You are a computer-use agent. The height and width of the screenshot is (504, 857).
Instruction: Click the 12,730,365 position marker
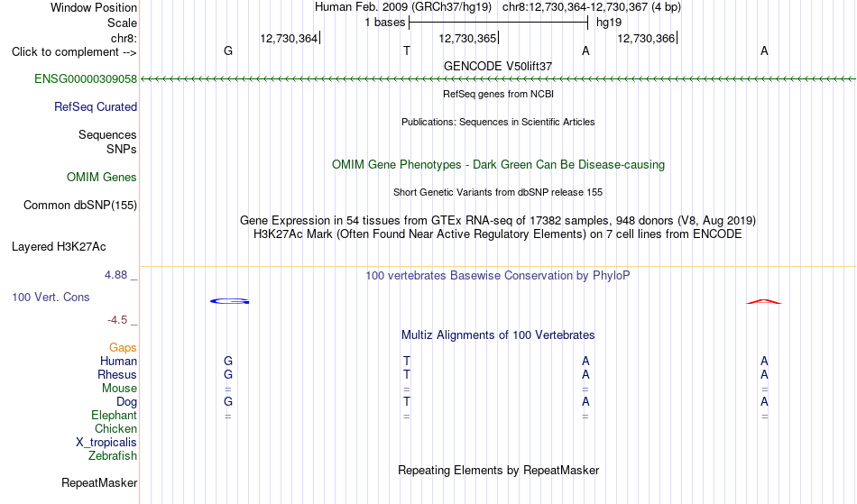pos(467,38)
